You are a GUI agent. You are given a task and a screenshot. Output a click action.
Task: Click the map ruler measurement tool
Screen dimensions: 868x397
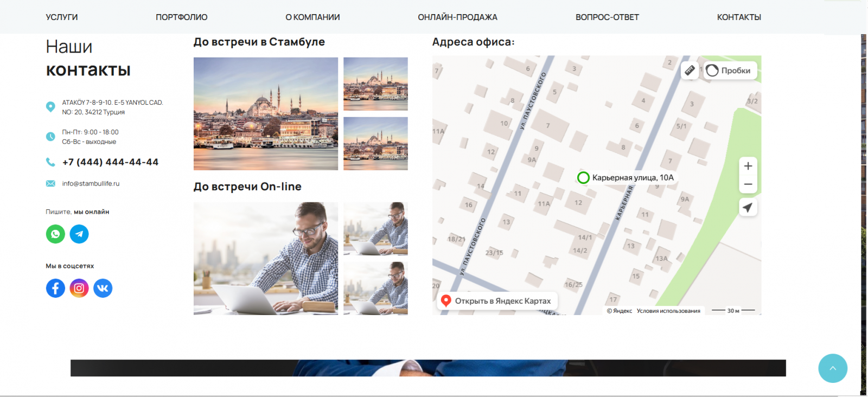pyautogui.click(x=690, y=71)
